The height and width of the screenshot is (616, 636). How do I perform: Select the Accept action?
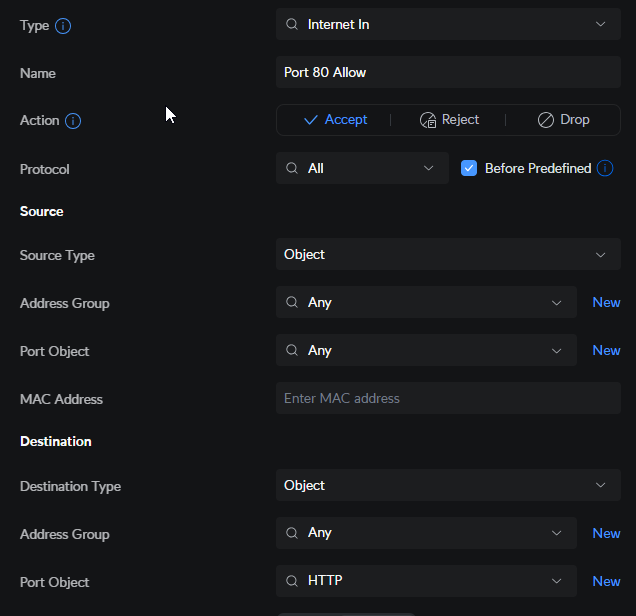(335, 120)
